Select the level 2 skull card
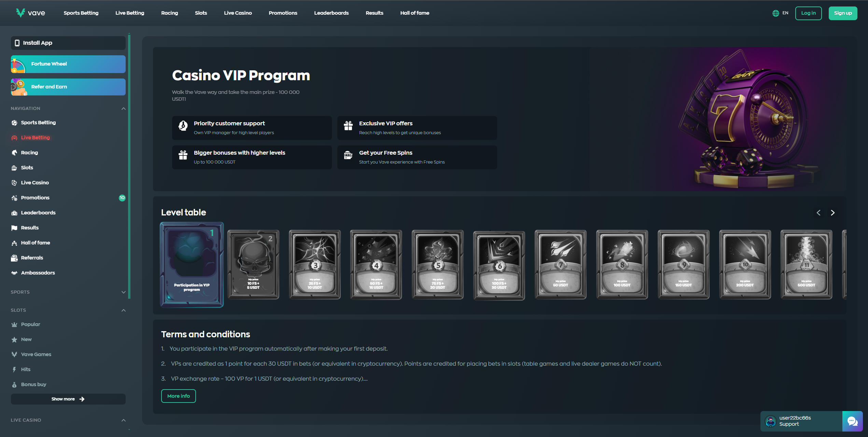 pyautogui.click(x=253, y=265)
